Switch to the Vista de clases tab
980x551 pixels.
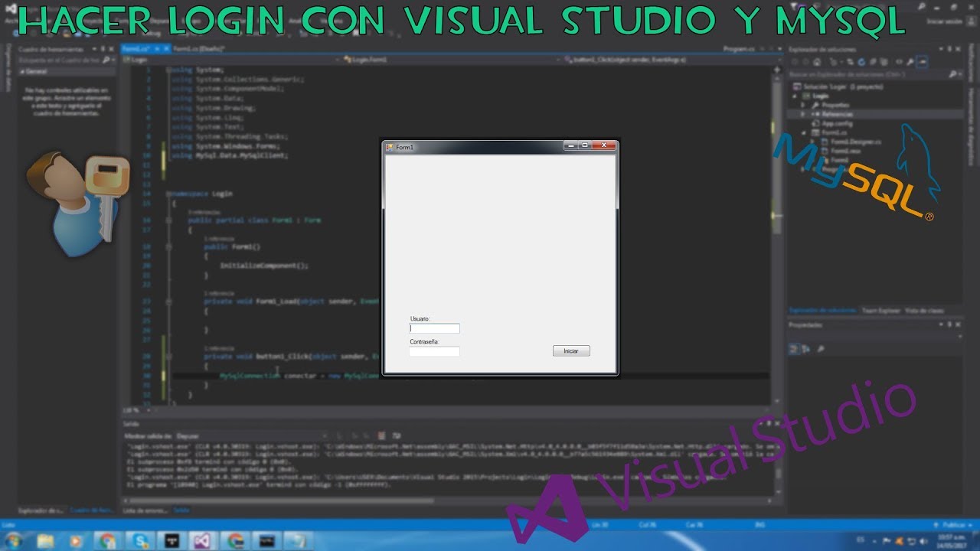click(x=924, y=311)
